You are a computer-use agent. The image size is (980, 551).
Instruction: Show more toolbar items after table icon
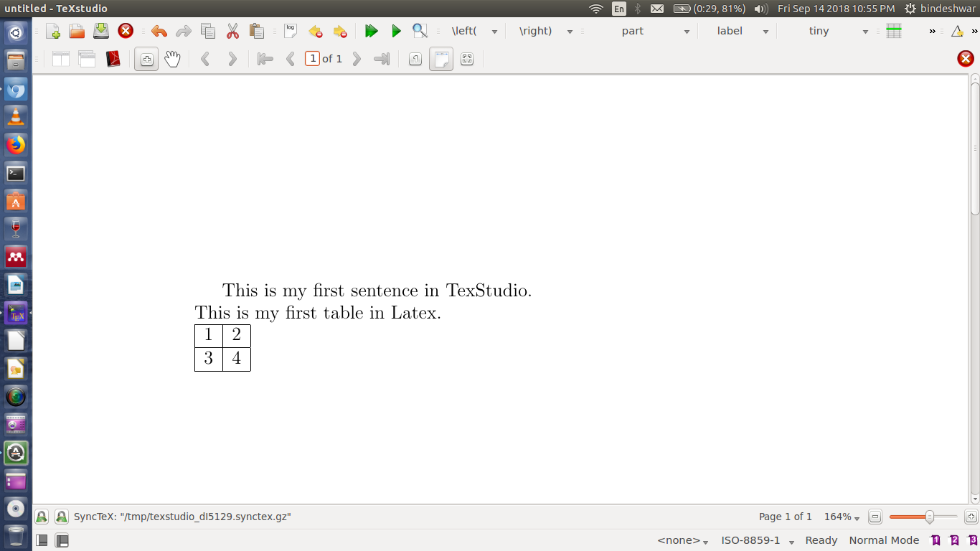pyautogui.click(x=933, y=31)
